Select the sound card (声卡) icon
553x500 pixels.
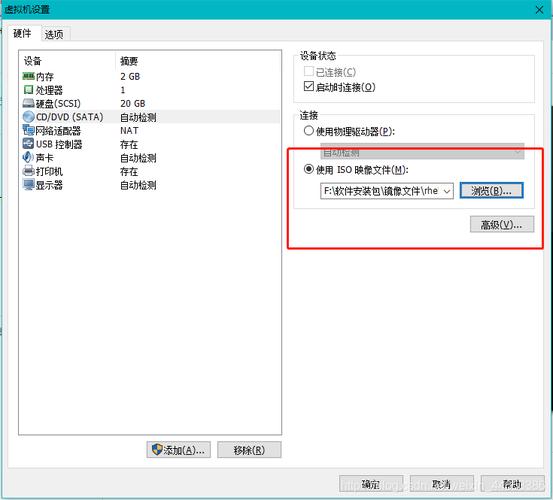28,157
